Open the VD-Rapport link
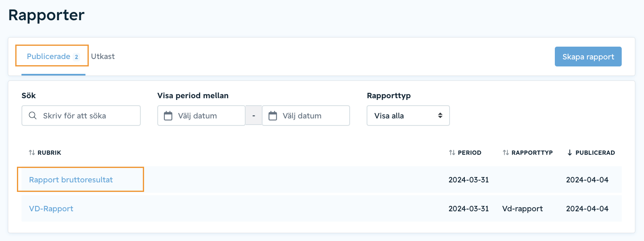The height and width of the screenshot is (241, 644). click(51, 208)
